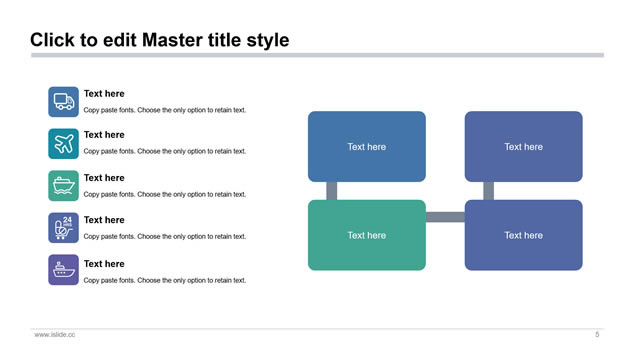Click the gray title underline bar
635x361 pixels.
(x=318, y=55)
